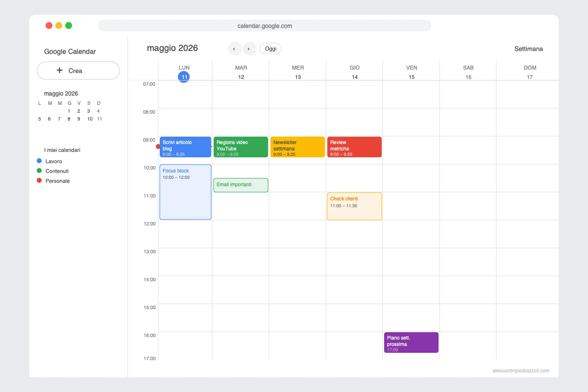
Task: Click the green zoom window button
Action: tap(69, 25)
